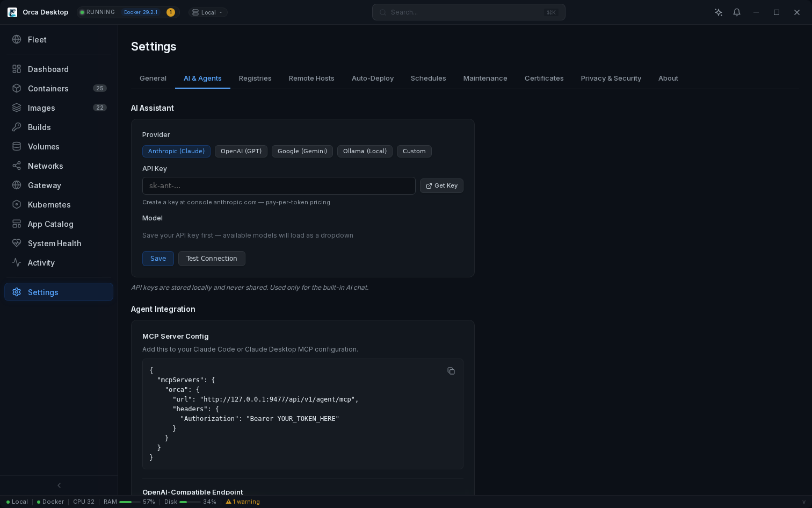Focus the API Key input field
The width and height of the screenshot is (812, 508).
point(279,185)
